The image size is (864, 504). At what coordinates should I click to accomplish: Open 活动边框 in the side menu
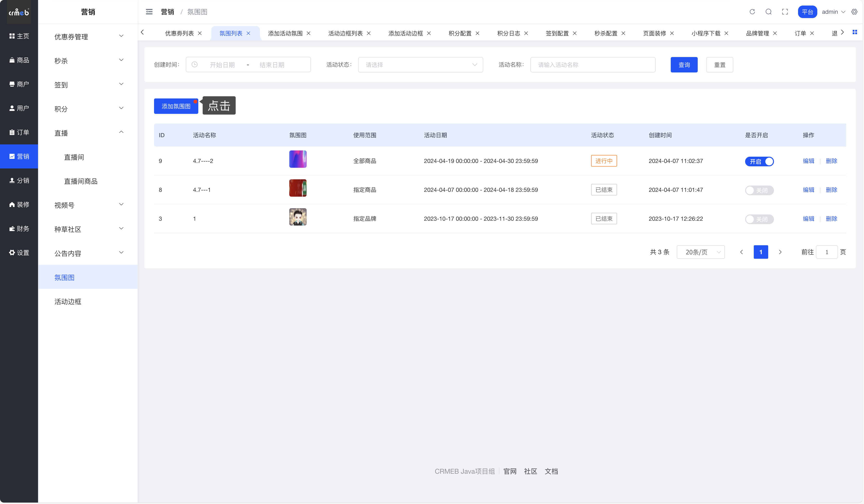click(x=68, y=301)
